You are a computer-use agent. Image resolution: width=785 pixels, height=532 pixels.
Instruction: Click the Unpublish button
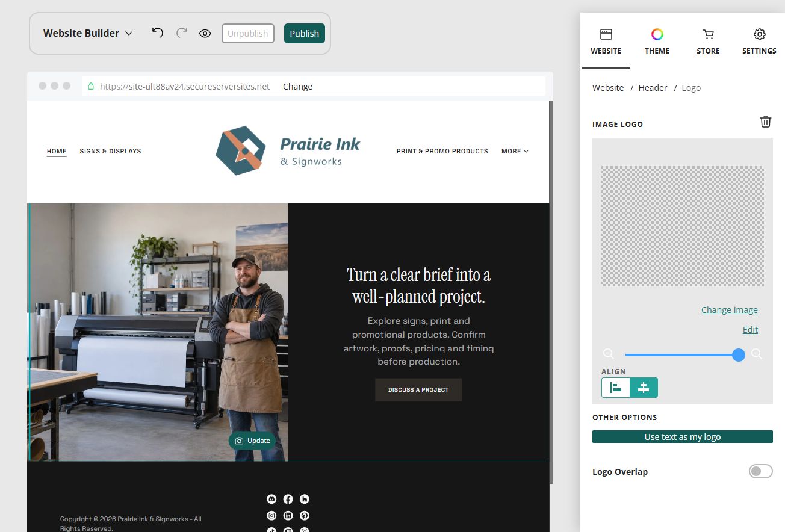click(x=248, y=34)
